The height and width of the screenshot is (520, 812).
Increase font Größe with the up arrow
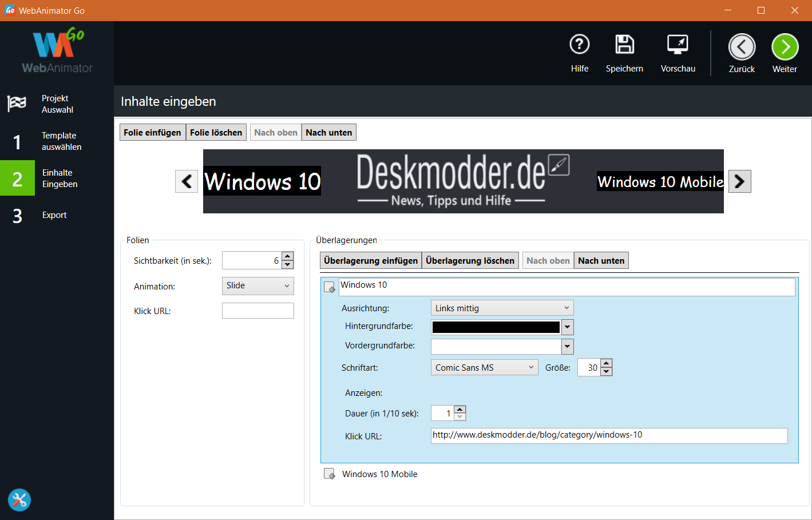607,363
